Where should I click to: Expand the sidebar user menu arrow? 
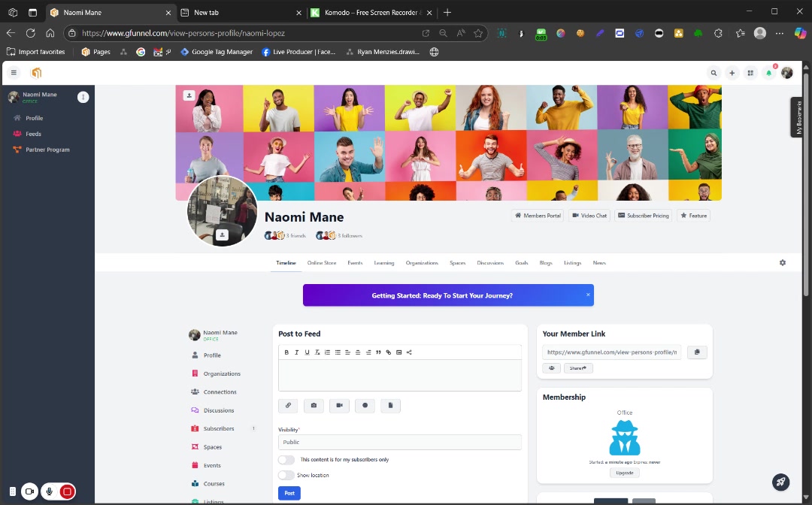(x=83, y=97)
